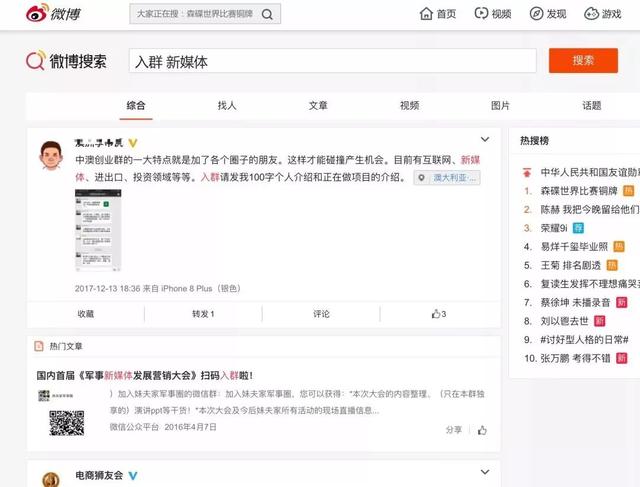This screenshot has width=640, height=487.
Task: Switch to the 文章 tab
Action: pos(318,106)
